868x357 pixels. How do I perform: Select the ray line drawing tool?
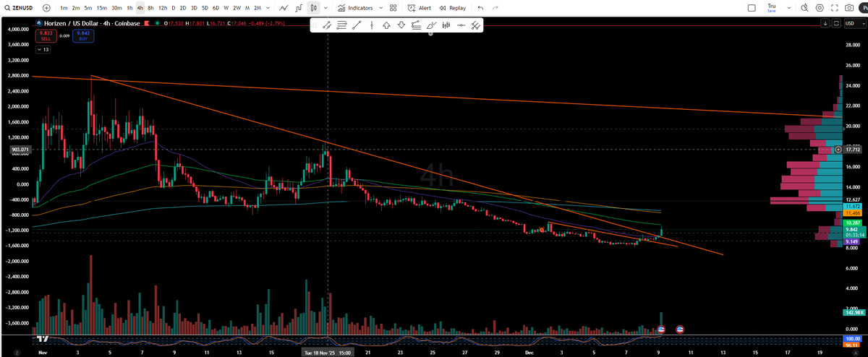(x=357, y=25)
